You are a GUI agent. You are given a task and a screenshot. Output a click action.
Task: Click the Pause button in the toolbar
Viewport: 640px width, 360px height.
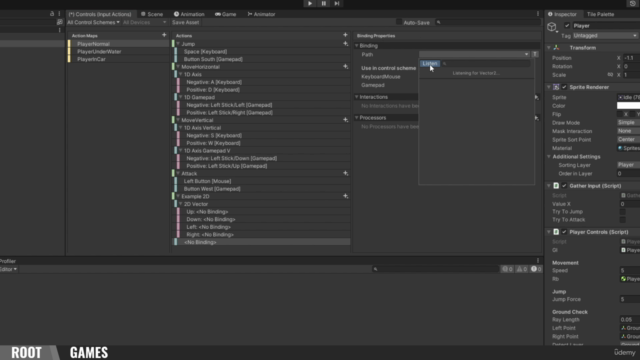pos(324,3)
